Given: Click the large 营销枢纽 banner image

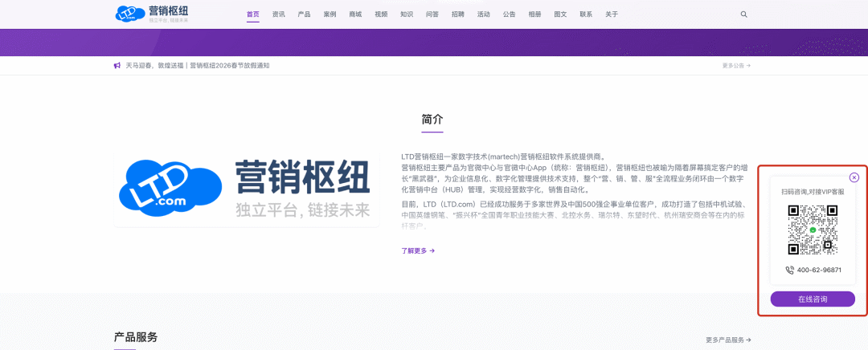Looking at the screenshot, I should (x=247, y=189).
